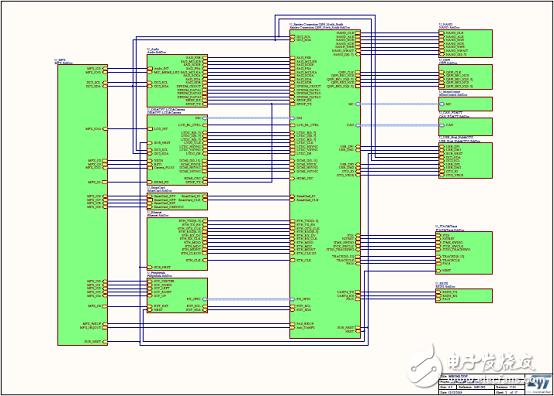Select the QSPI_CLK port on QSPI block
This screenshot has width=554, height=396.
(x=441, y=72)
